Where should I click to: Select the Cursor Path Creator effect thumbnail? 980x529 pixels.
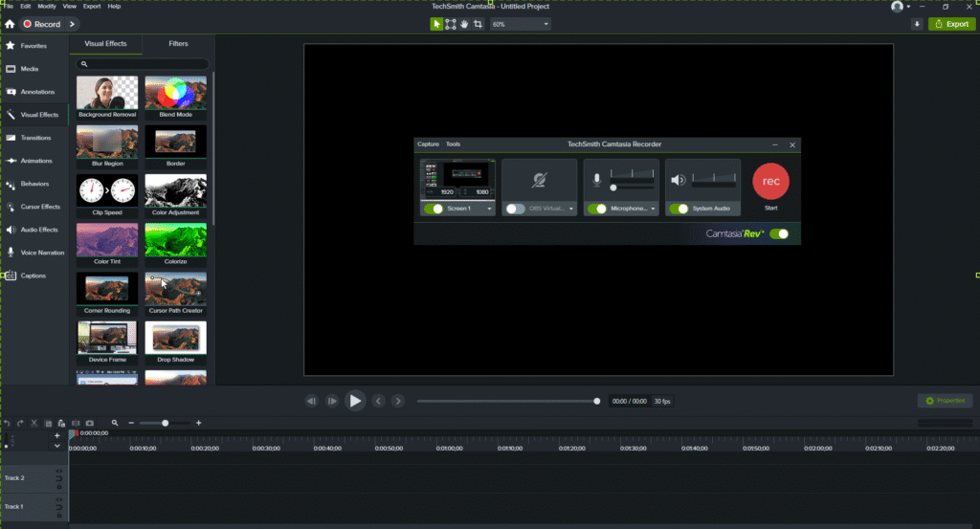[x=176, y=294]
